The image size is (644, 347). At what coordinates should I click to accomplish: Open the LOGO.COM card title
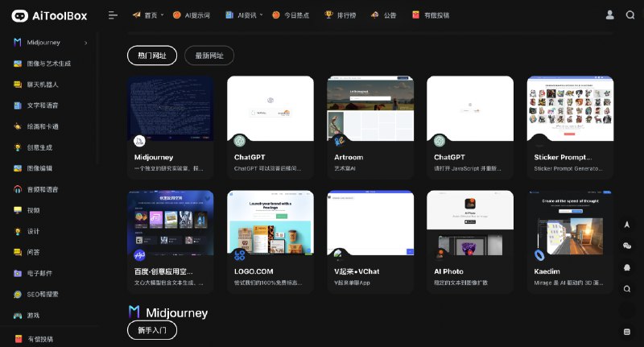click(254, 271)
